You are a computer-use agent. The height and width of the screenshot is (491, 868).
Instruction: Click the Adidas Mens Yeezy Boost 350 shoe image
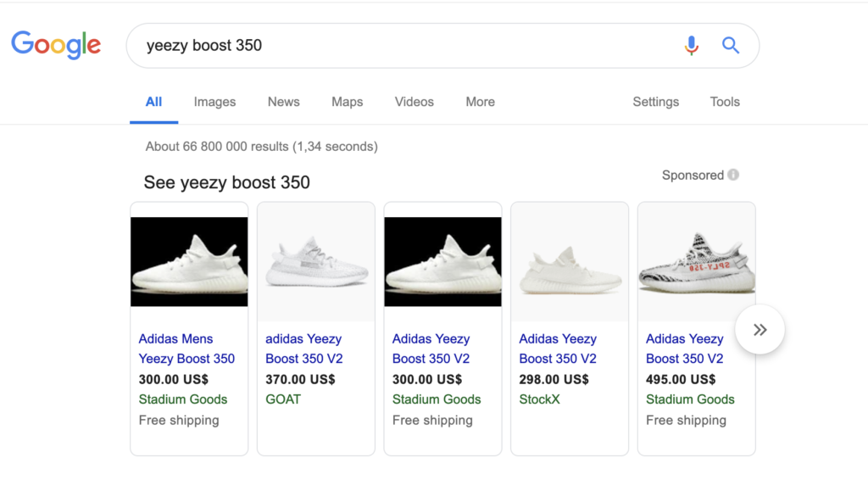point(189,262)
